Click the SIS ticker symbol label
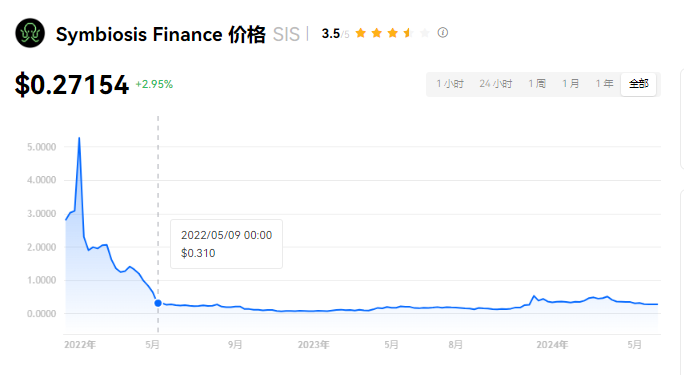Viewport: 684px width, 375px height. (286, 34)
